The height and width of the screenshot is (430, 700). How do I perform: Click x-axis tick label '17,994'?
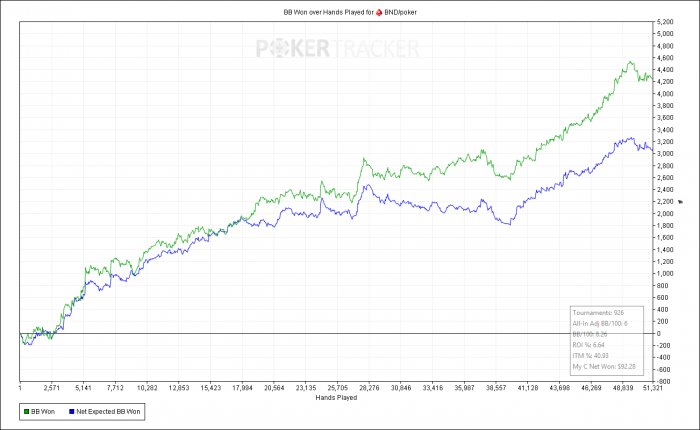(x=242, y=388)
